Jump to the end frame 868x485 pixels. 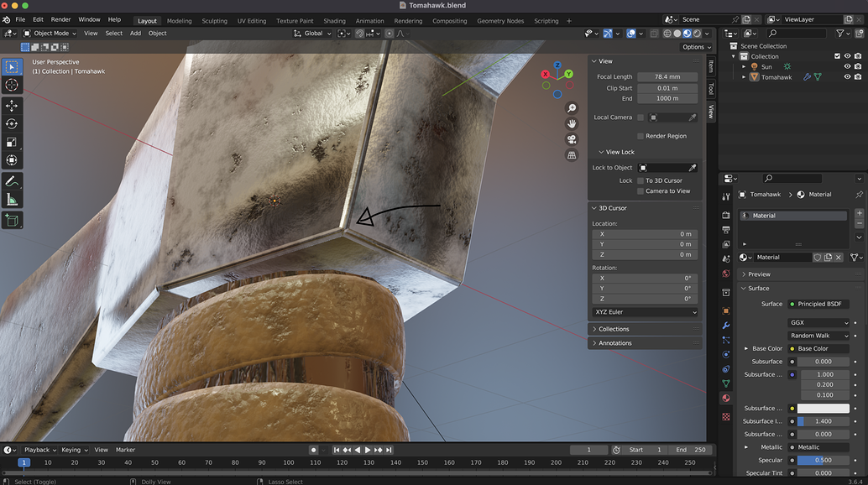[390, 450]
